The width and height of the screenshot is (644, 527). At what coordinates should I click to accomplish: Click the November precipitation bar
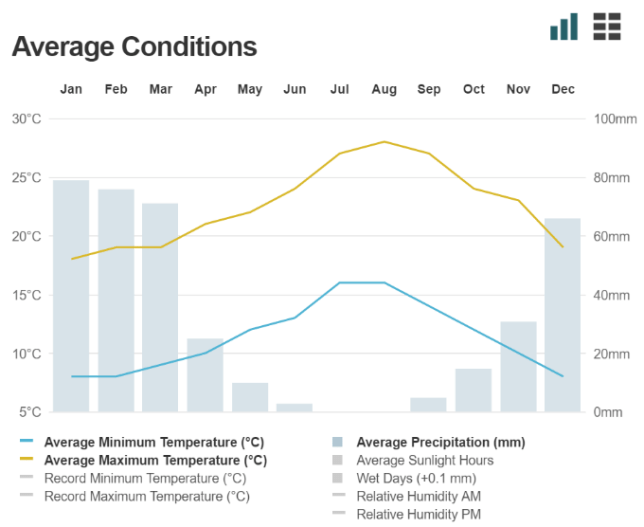coord(518,366)
